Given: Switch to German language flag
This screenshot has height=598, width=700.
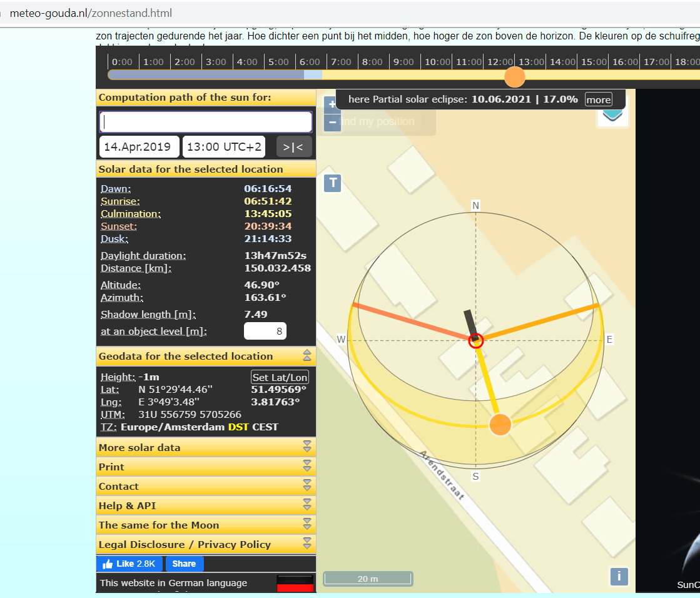Looking at the screenshot, I should point(295,584).
